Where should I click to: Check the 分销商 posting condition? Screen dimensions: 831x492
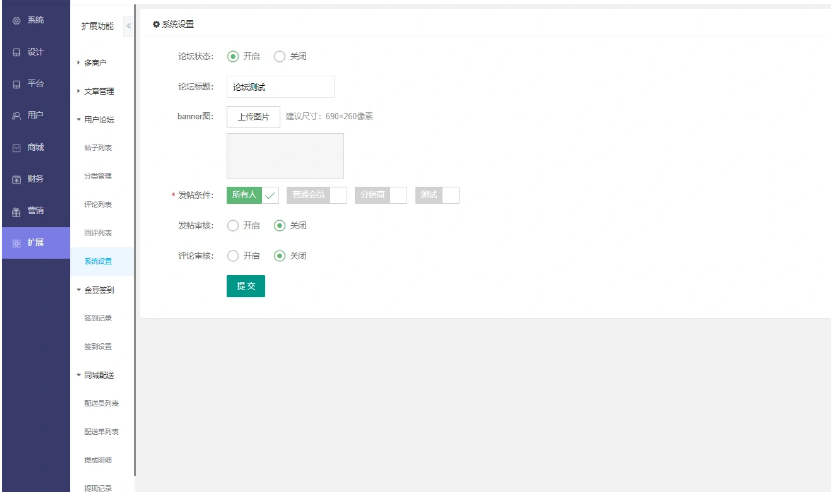pos(381,195)
